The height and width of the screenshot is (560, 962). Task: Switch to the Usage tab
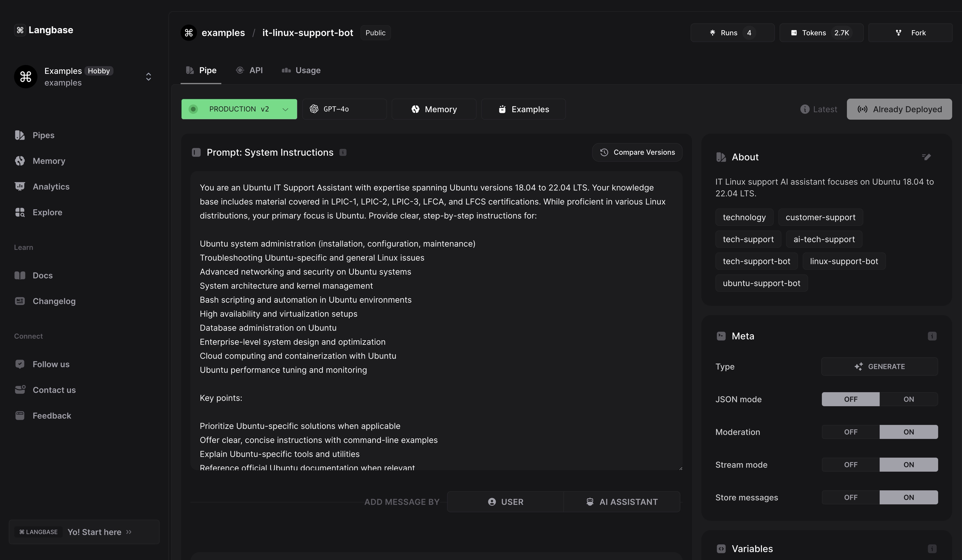[x=301, y=70]
